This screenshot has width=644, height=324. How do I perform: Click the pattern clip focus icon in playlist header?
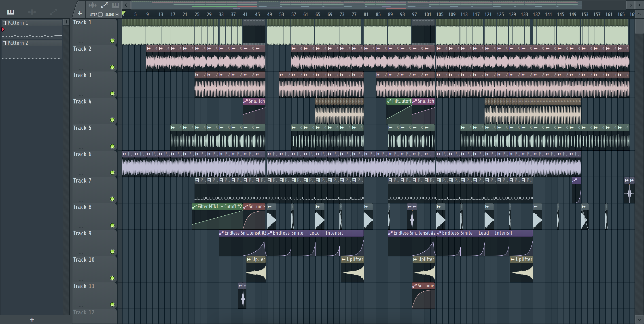[x=116, y=5]
